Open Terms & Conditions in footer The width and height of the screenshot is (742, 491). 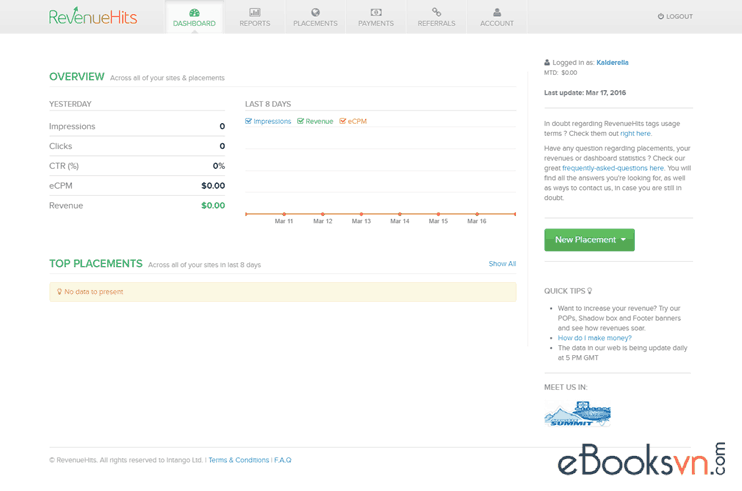coord(238,460)
